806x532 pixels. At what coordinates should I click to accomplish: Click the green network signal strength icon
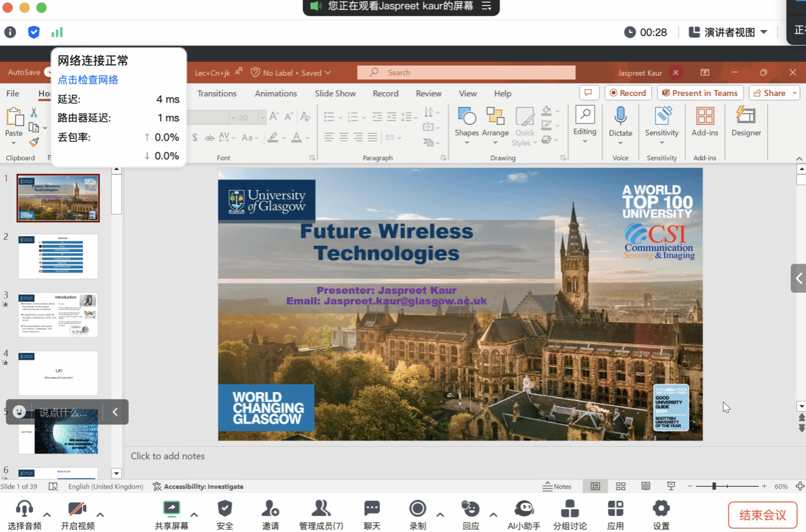click(x=57, y=32)
